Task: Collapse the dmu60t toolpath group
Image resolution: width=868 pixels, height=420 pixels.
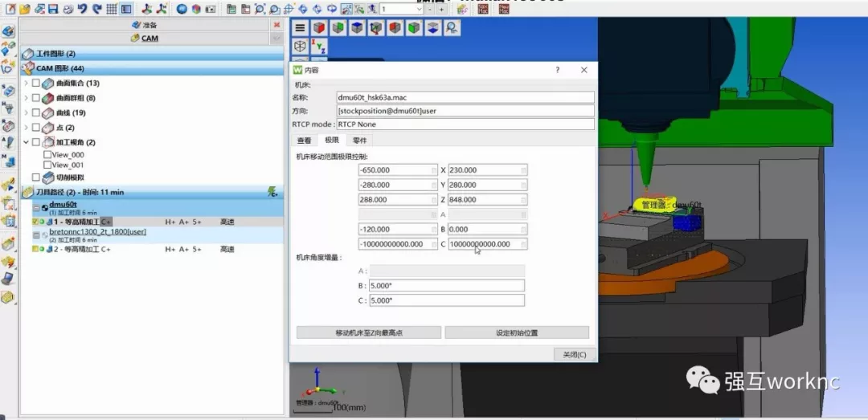Action: pos(36,208)
